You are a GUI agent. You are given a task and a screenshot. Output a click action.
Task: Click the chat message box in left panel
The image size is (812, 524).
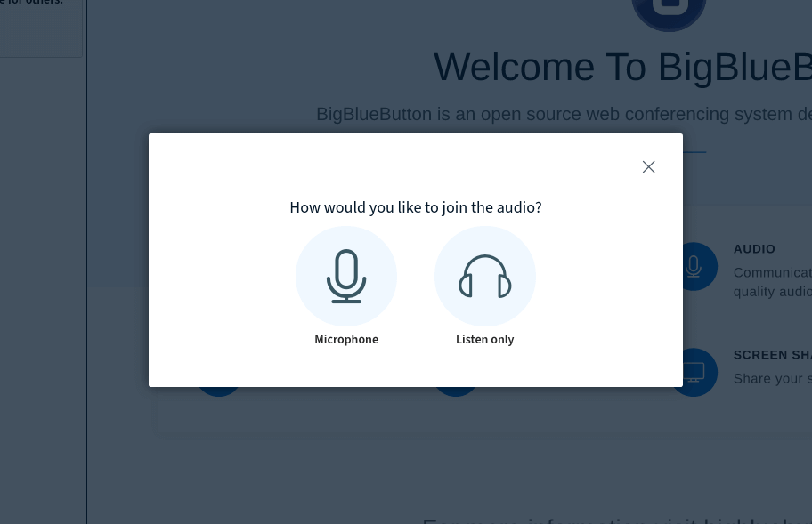[x=40, y=27]
